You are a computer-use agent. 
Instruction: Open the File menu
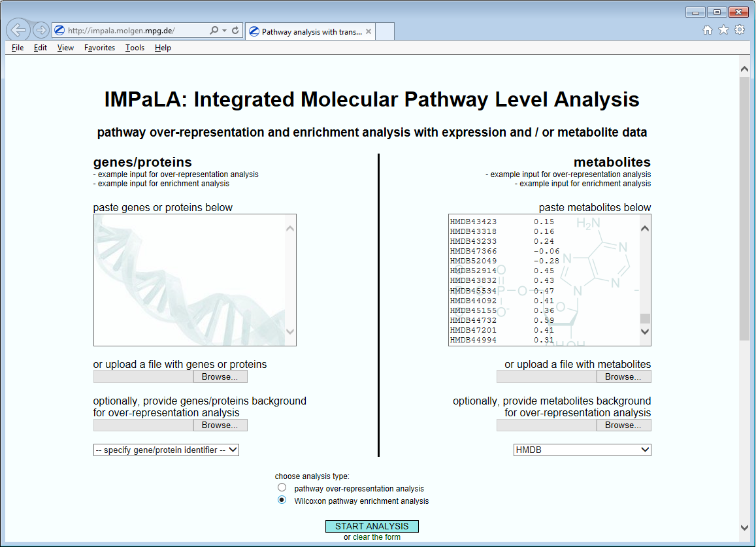click(18, 48)
